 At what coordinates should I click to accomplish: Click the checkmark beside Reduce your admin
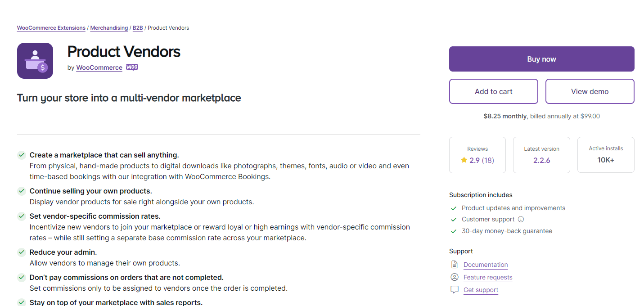coord(21,252)
